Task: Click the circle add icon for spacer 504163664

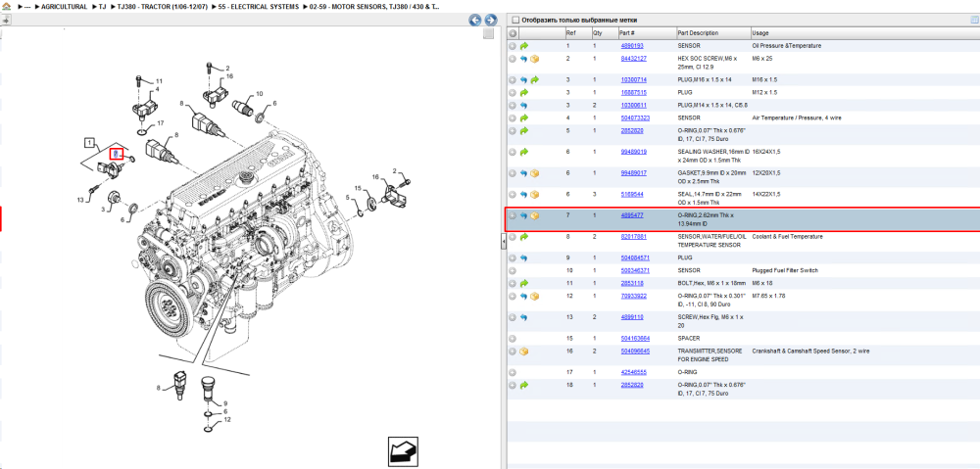Action: [513, 339]
